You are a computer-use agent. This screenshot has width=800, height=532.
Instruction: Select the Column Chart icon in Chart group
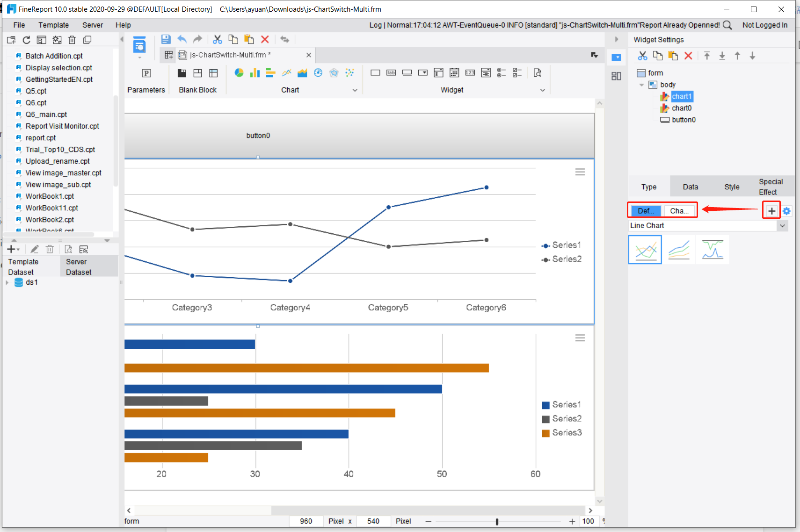pyautogui.click(x=255, y=73)
